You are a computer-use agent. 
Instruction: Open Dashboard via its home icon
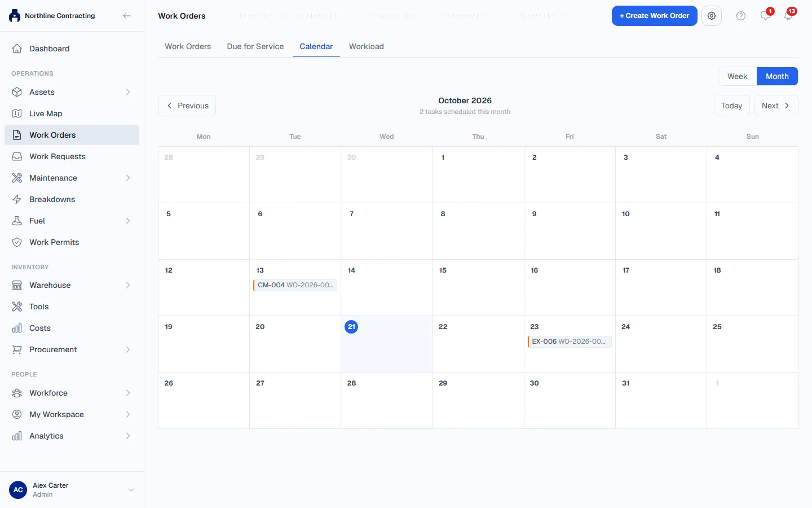[17, 49]
